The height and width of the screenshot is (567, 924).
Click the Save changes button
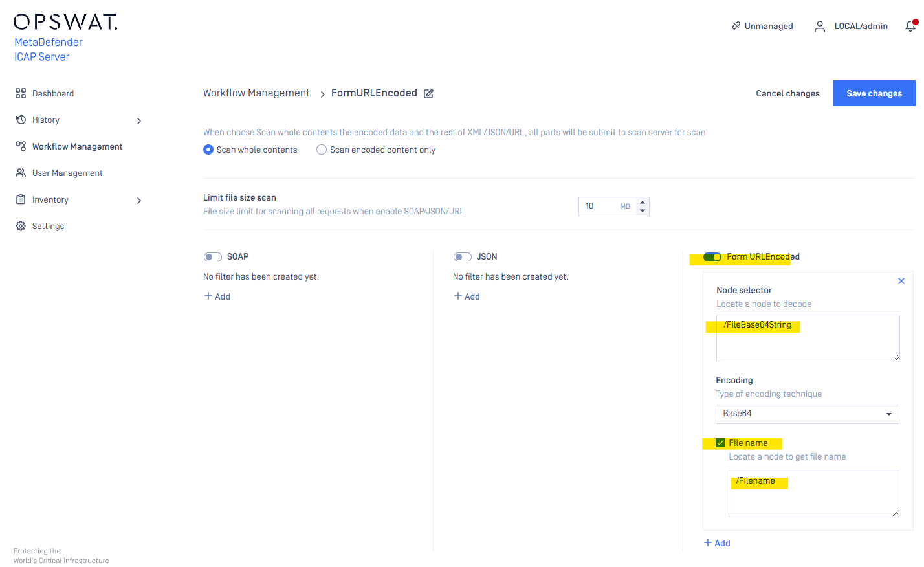[874, 93]
